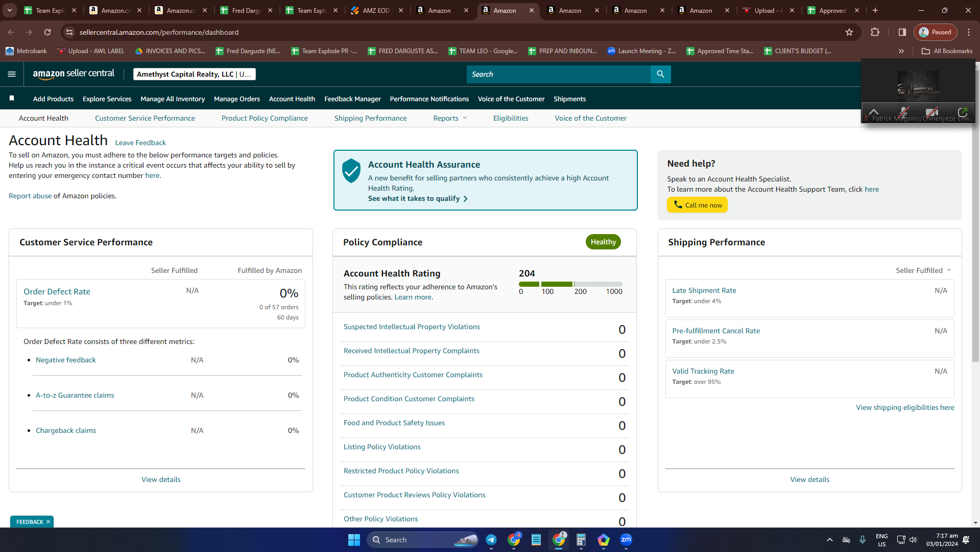Click the microphone icon in system tray
Screen dimensions: 980x552
coord(863,540)
